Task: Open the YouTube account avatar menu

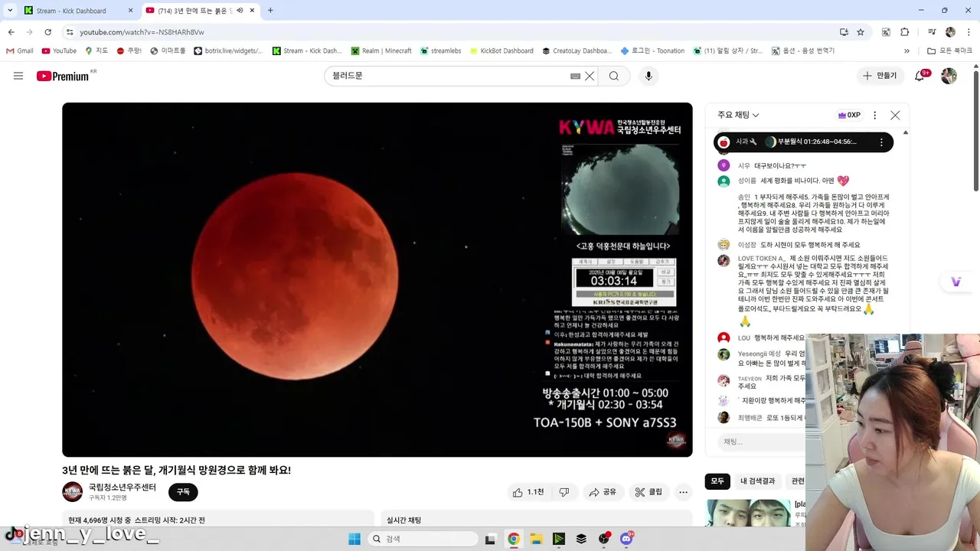Action: tap(949, 76)
